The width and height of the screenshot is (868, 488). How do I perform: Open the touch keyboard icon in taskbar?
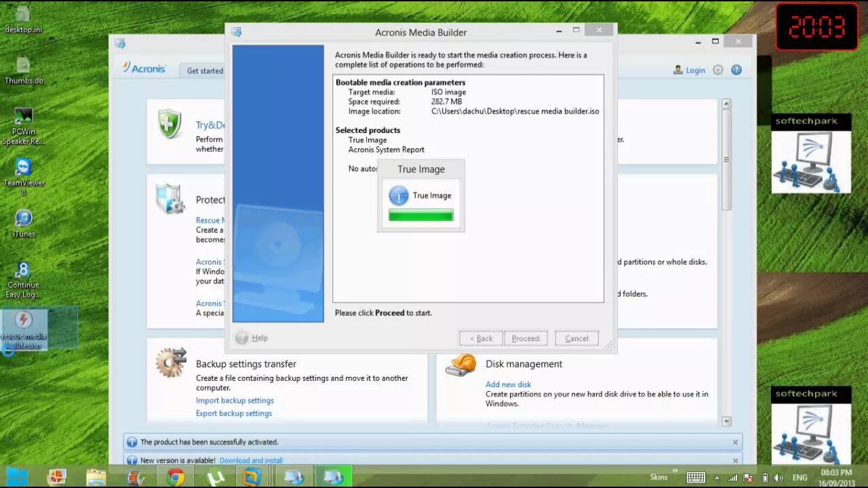[x=696, y=477]
